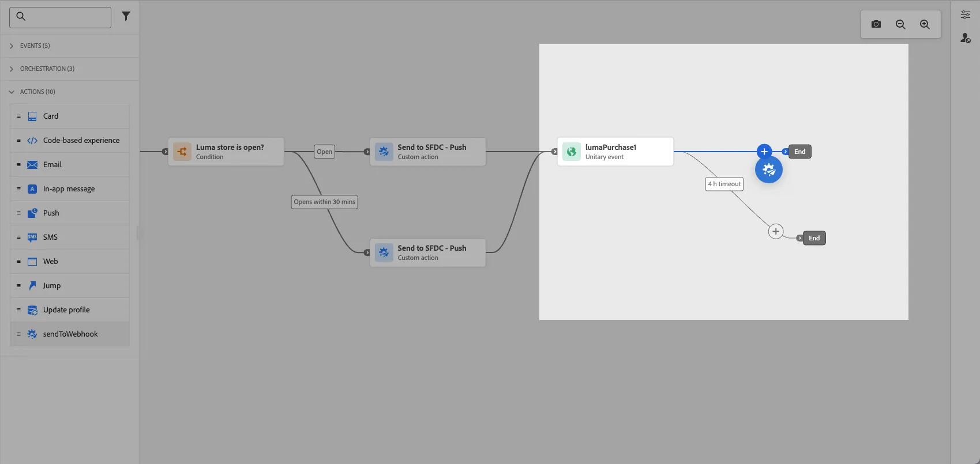Click the drag handle beside sendToWebhook
The width and height of the screenshot is (980, 464).
click(18, 334)
